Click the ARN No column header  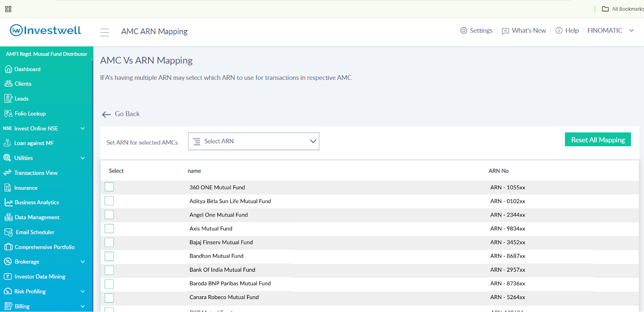click(499, 171)
